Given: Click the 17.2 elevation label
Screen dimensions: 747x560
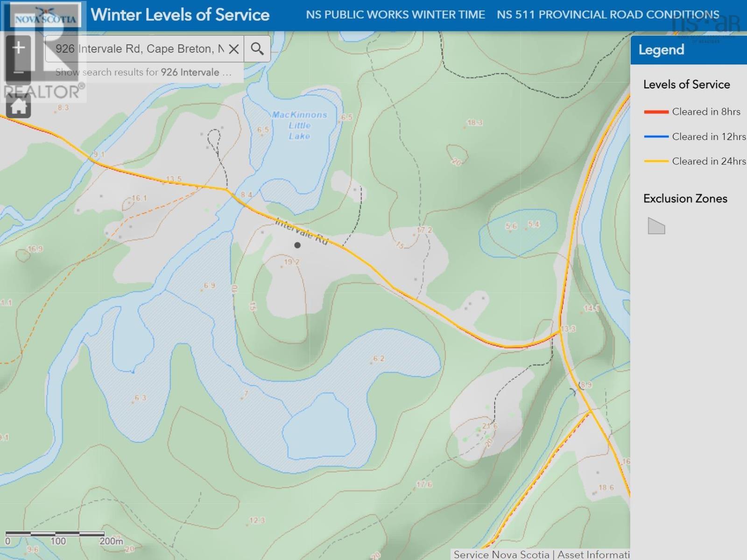Looking at the screenshot, I should tap(425, 230).
